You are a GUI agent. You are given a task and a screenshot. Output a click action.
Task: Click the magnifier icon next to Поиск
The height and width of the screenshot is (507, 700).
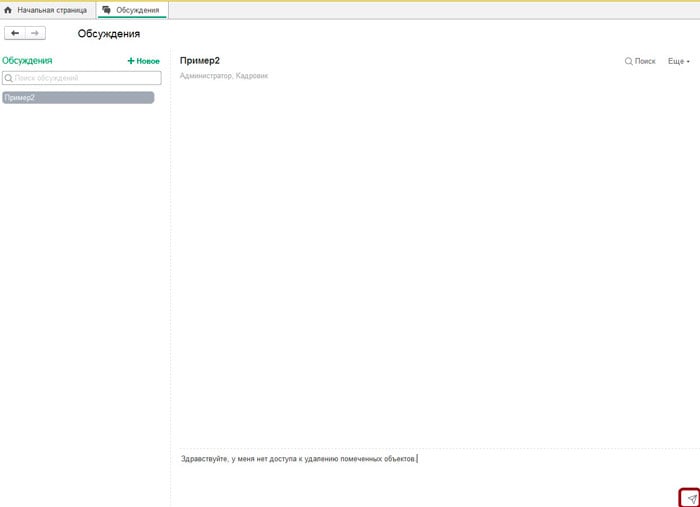628,61
